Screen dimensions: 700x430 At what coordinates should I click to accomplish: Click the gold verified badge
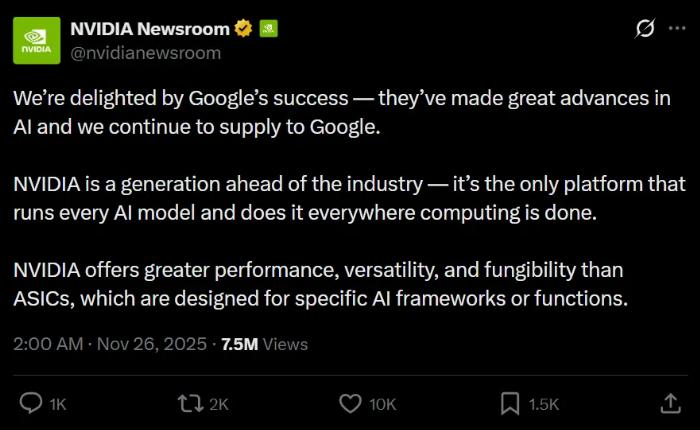243,30
